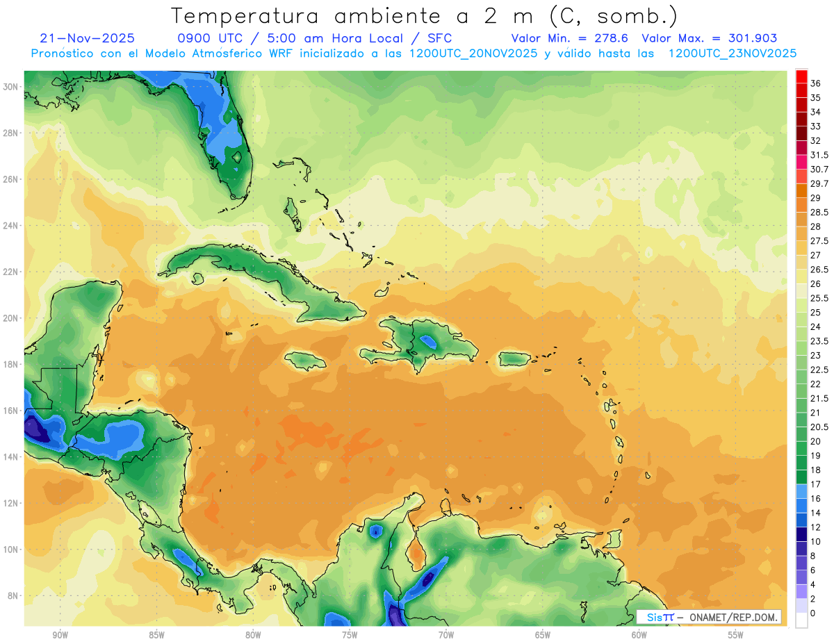Click the '21.5' colorbar value
834x644 pixels.
(819, 399)
